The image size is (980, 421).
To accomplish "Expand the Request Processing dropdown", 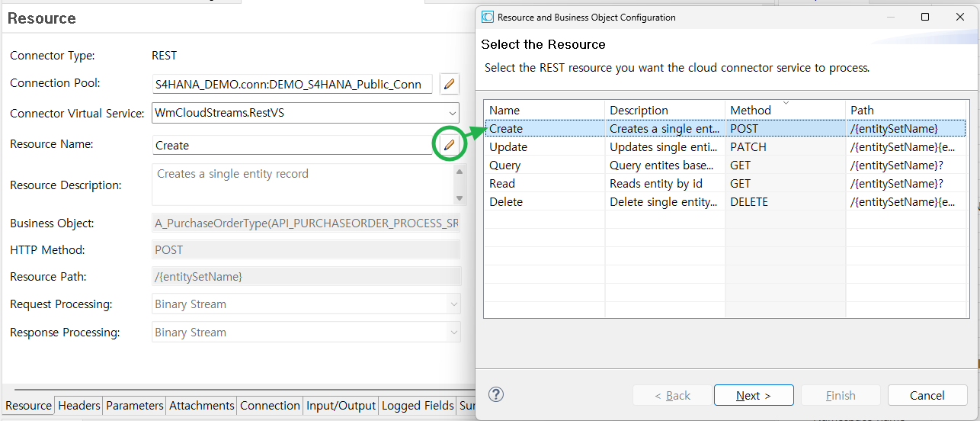I will coord(453,304).
